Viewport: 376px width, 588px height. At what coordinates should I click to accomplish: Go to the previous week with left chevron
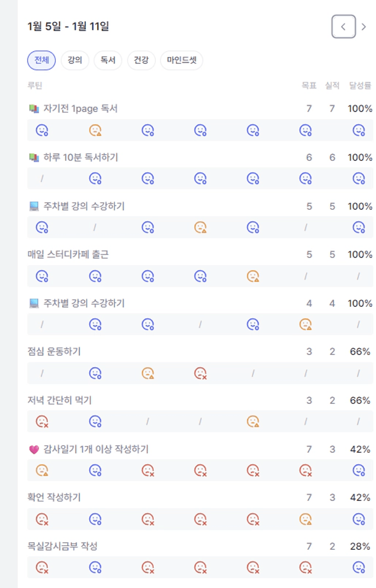click(x=343, y=27)
